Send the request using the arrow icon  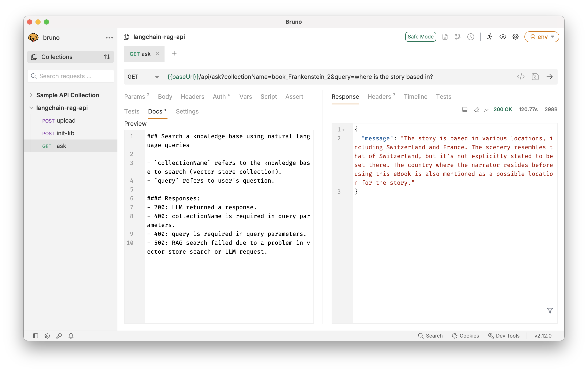coord(550,77)
